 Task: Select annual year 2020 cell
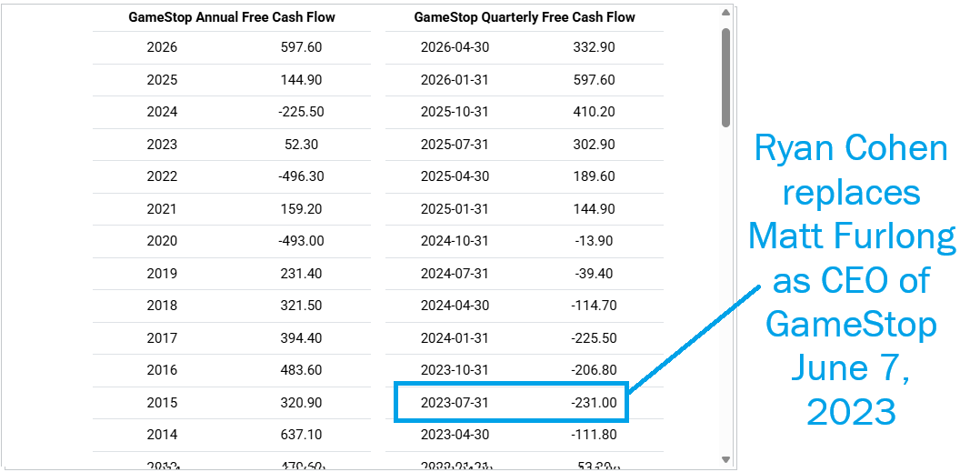pyautogui.click(x=162, y=241)
